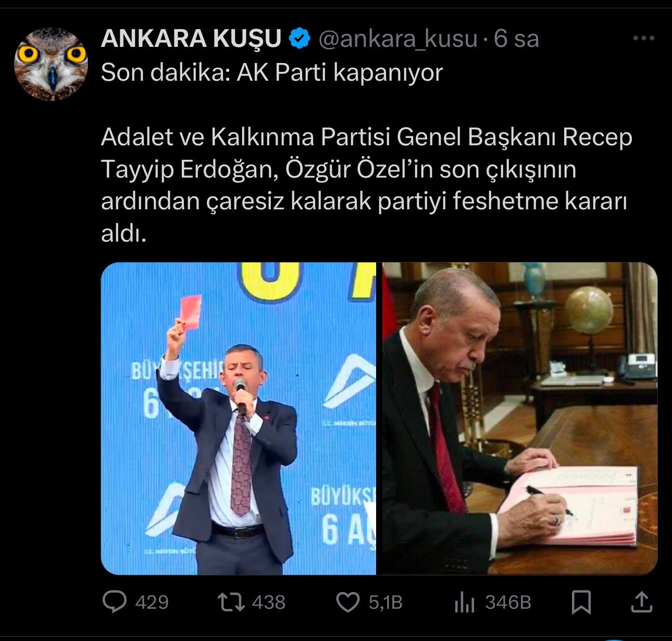Click the 6 sa timestamp
This screenshot has height=641, width=672.
tap(516, 39)
